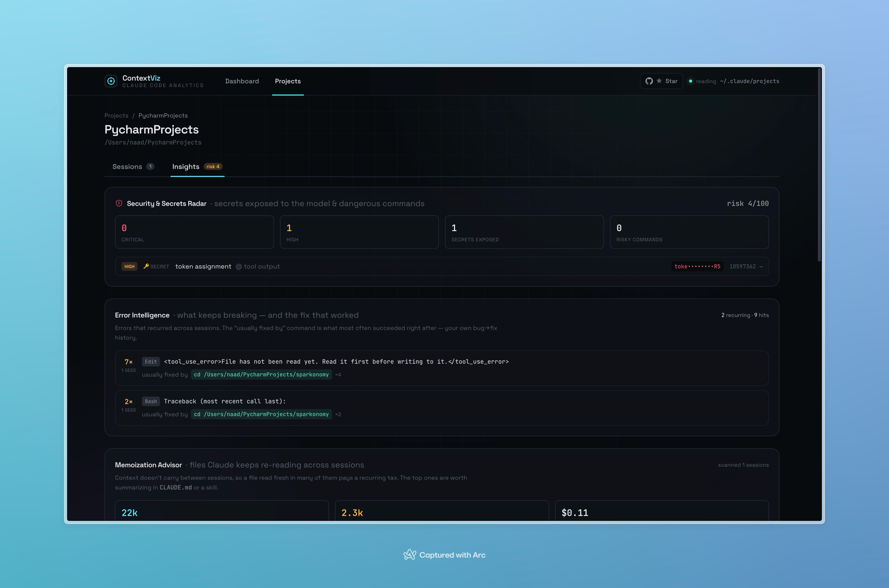Click the Bash tool tag on 2× error

coord(151,401)
